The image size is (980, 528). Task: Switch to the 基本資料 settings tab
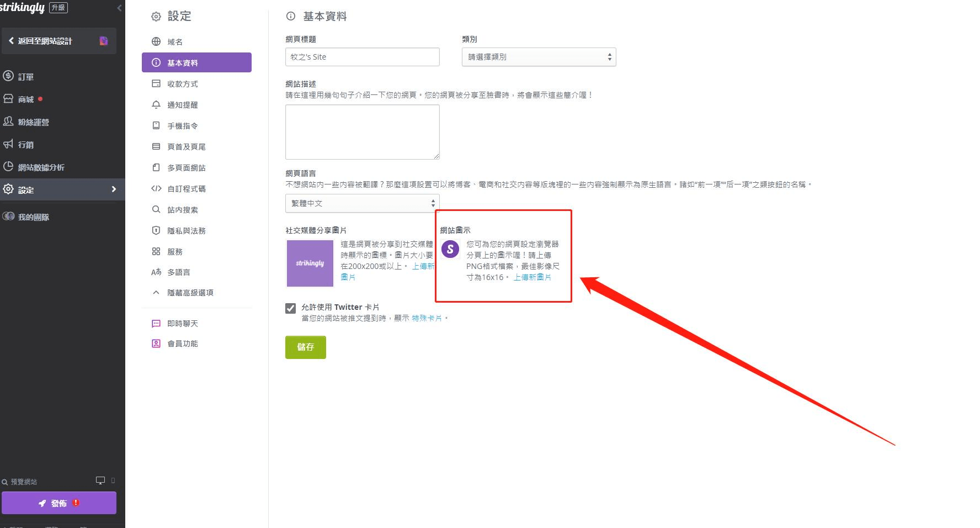[x=182, y=62]
